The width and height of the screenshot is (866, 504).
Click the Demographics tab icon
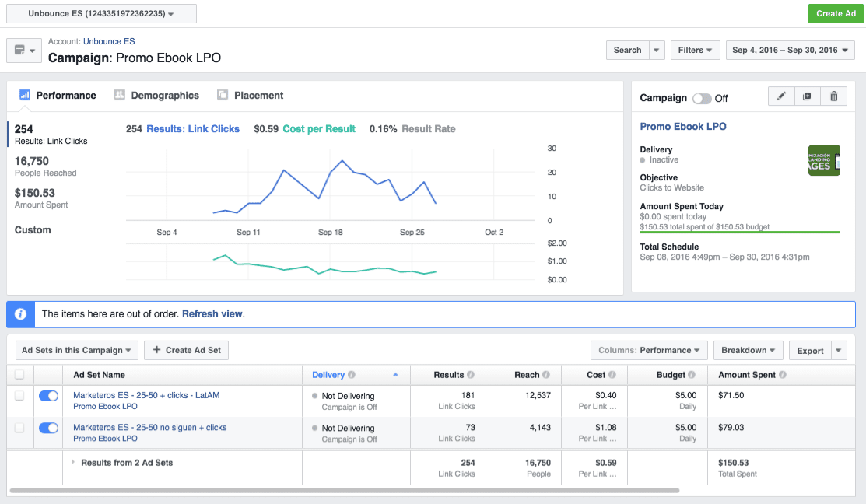pyautogui.click(x=119, y=95)
